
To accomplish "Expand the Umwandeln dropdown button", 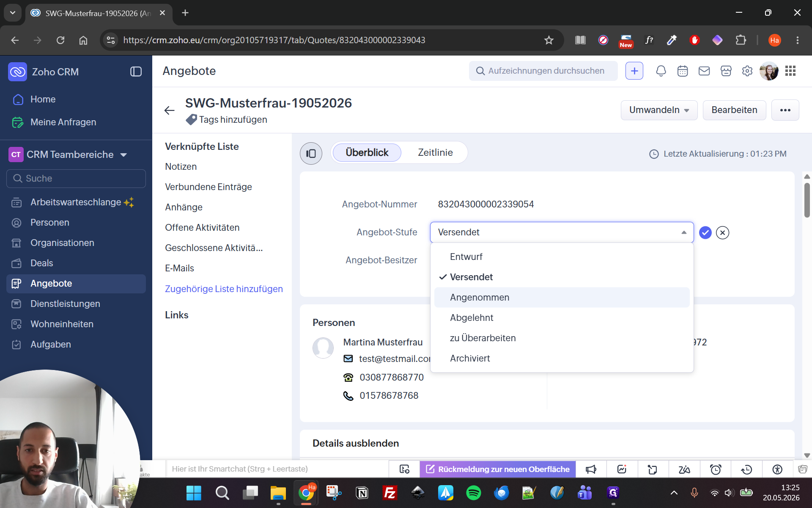I will coord(659,110).
